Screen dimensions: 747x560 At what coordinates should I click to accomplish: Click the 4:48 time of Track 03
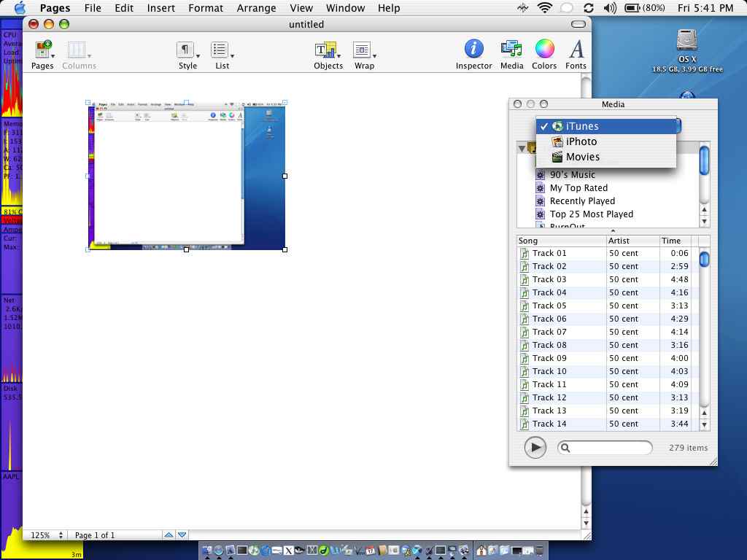point(679,279)
